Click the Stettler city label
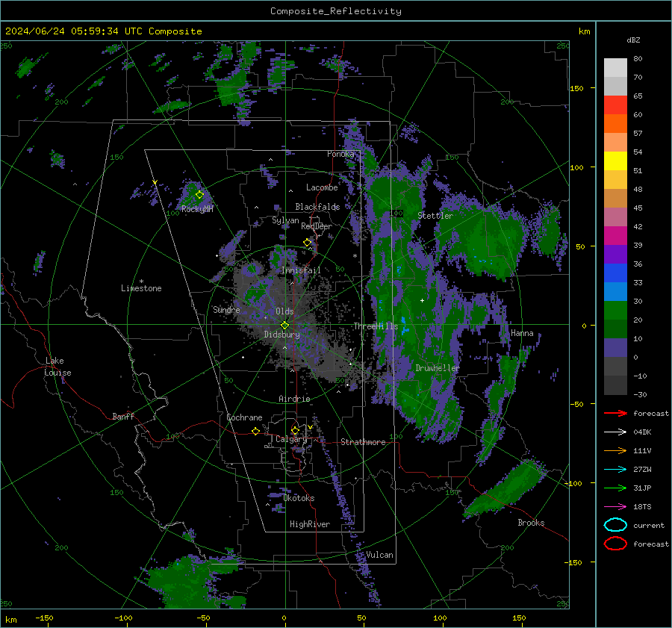The image size is (672, 628). point(435,216)
